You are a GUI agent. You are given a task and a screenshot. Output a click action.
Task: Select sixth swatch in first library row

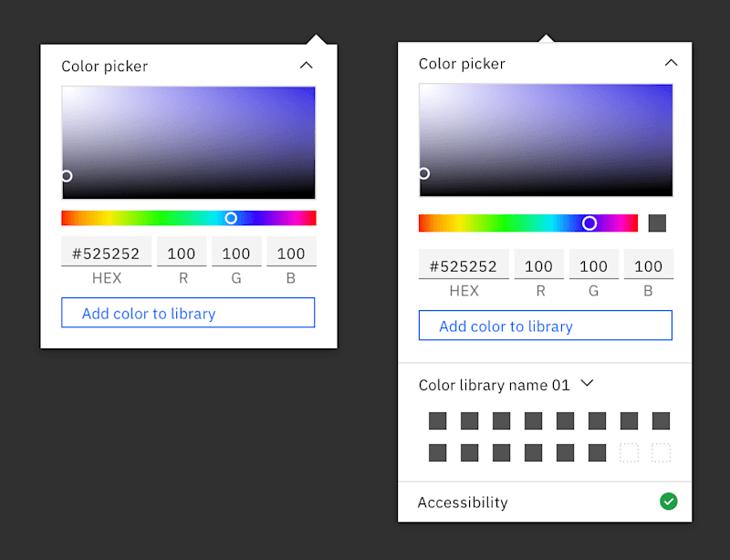(598, 420)
